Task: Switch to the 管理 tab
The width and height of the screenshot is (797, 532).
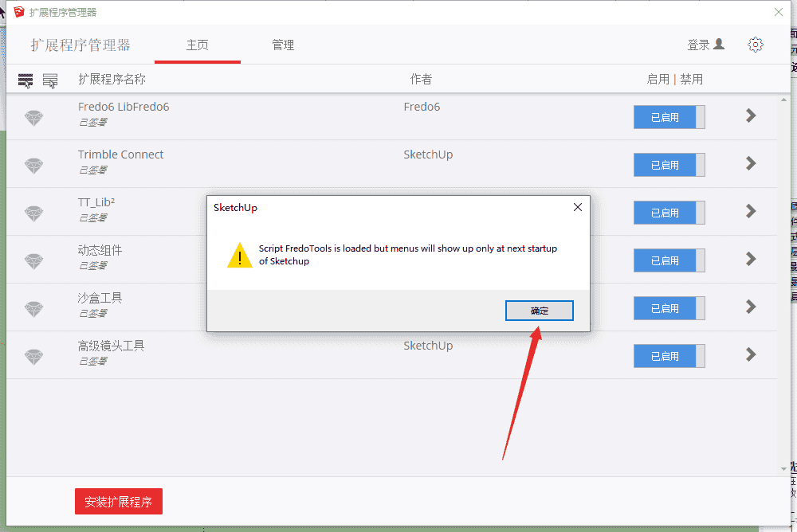Action: point(283,45)
